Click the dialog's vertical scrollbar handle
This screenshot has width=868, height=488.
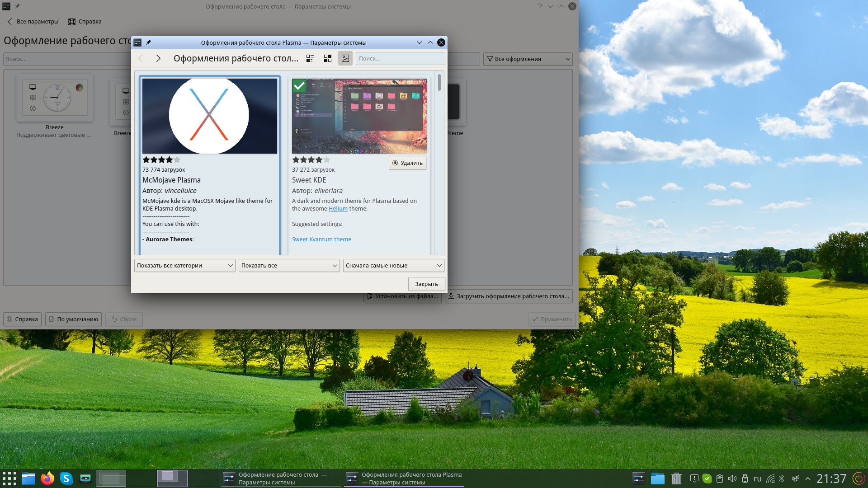click(x=439, y=83)
